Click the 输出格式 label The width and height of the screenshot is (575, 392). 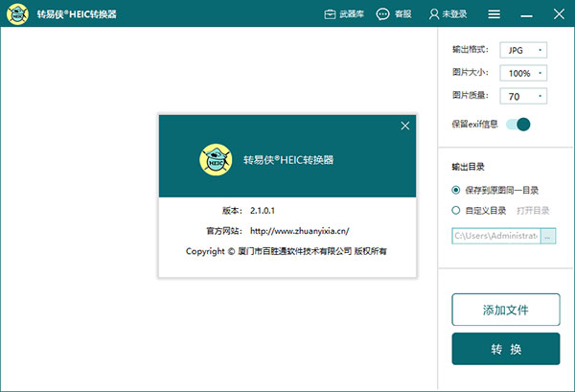pos(471,49)
